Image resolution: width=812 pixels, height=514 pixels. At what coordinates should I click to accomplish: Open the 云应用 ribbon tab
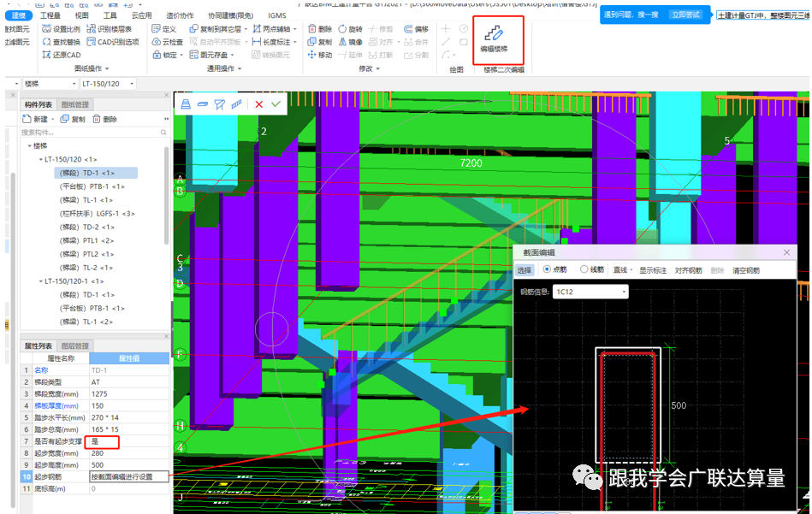[141, 15]
